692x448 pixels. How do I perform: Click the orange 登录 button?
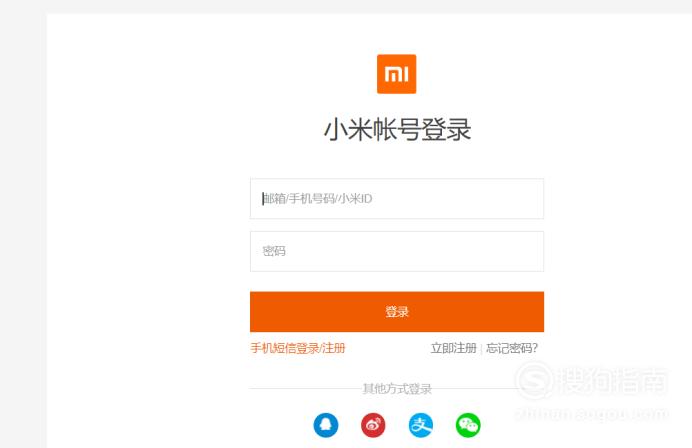[x=397, y=312]
